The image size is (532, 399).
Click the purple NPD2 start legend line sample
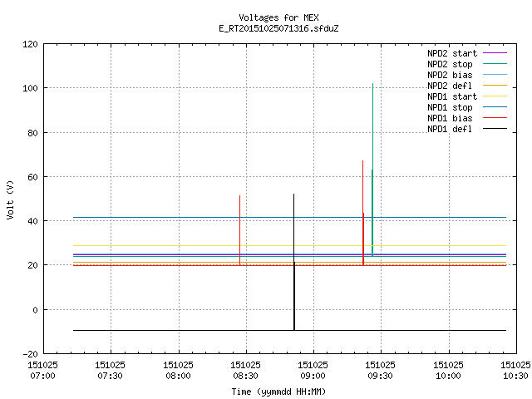coord(495,53)
